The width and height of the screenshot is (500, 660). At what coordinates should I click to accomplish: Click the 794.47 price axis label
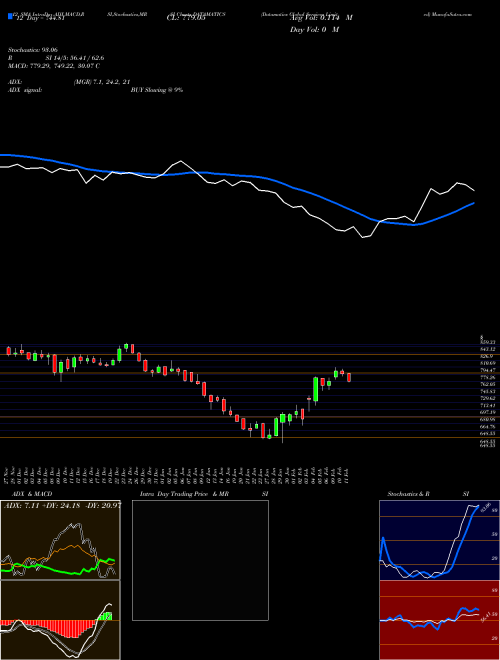(488, 370)
